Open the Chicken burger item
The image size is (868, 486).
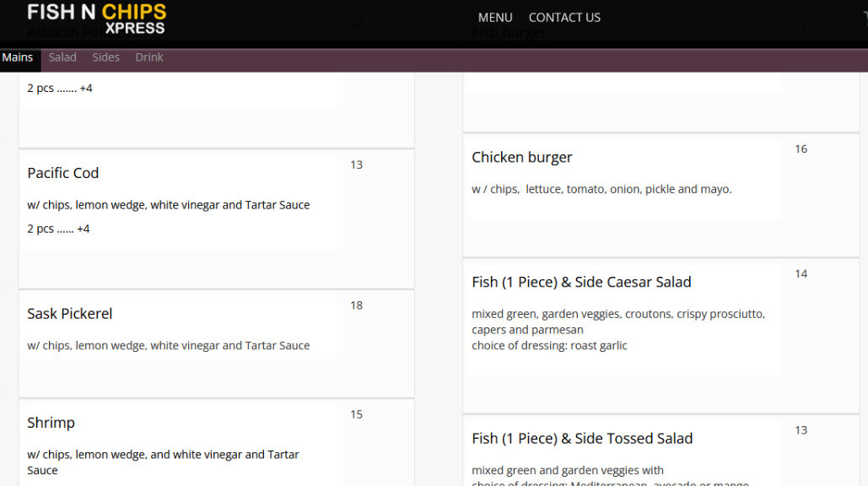[x=522, y=158]
